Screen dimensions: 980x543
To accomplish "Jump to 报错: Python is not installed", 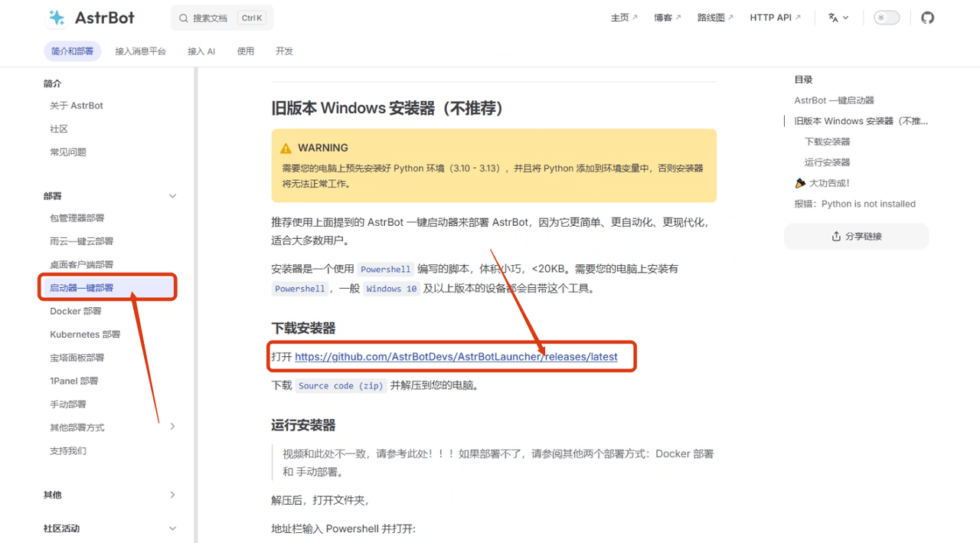I will coord(854,204).
